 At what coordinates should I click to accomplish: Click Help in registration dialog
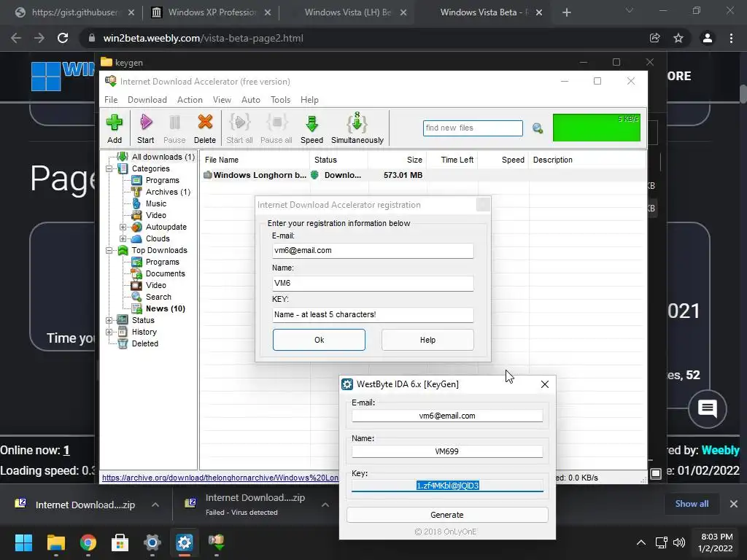coord(427,340)
